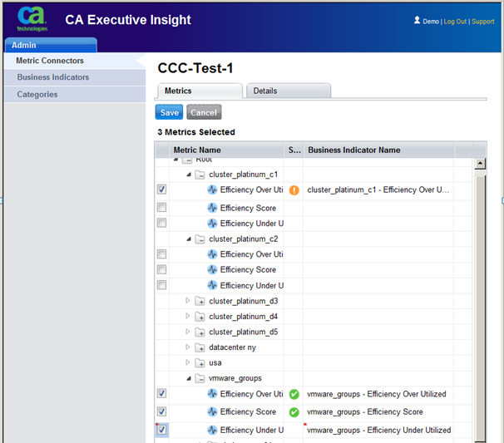
Task: Select Metric Connectors in the sidebar
Action: [75, 61]
